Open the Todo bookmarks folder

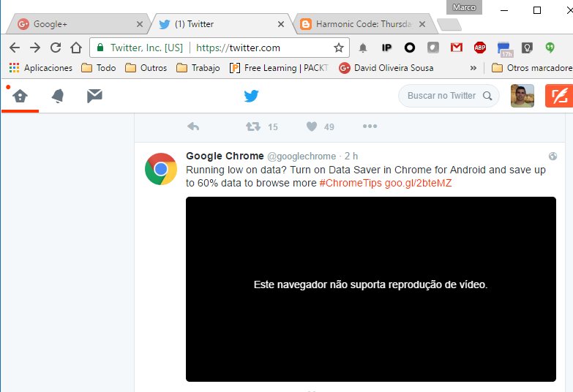(99, 68)
